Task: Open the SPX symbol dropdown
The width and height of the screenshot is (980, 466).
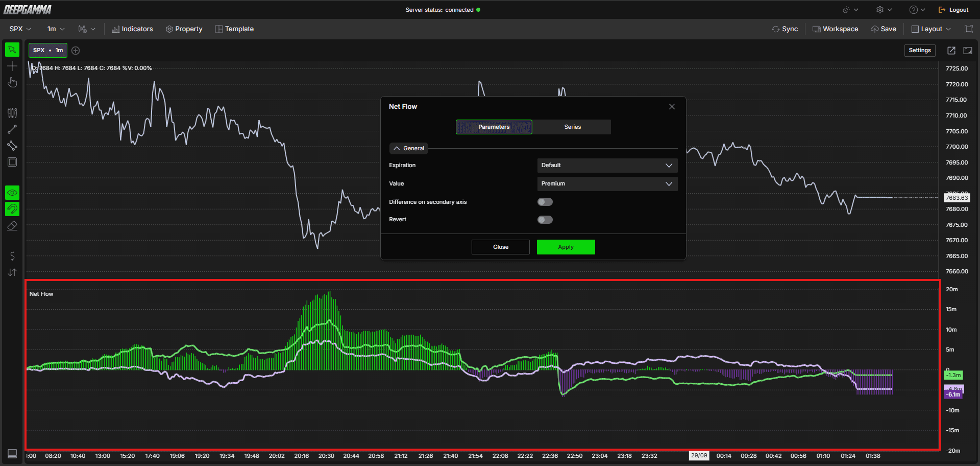Action: (20, 29)
